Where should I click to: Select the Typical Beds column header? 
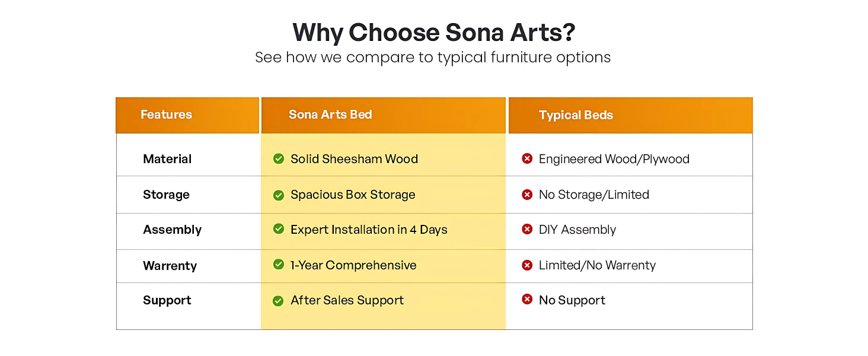pyautogui.click(x=630, y=115)
